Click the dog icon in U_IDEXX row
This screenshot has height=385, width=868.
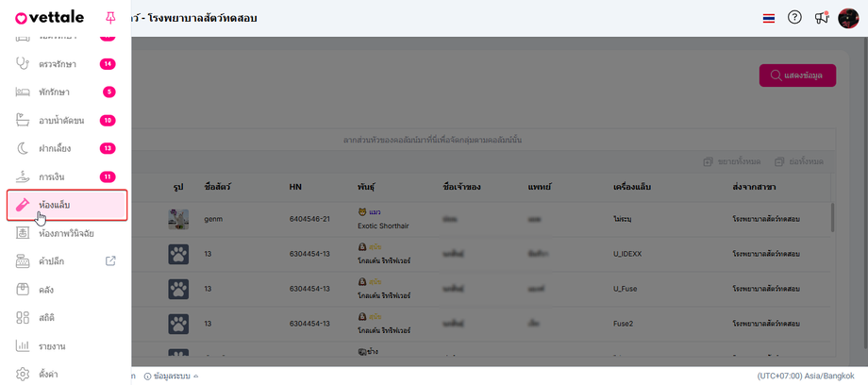(x=362, y=247)
